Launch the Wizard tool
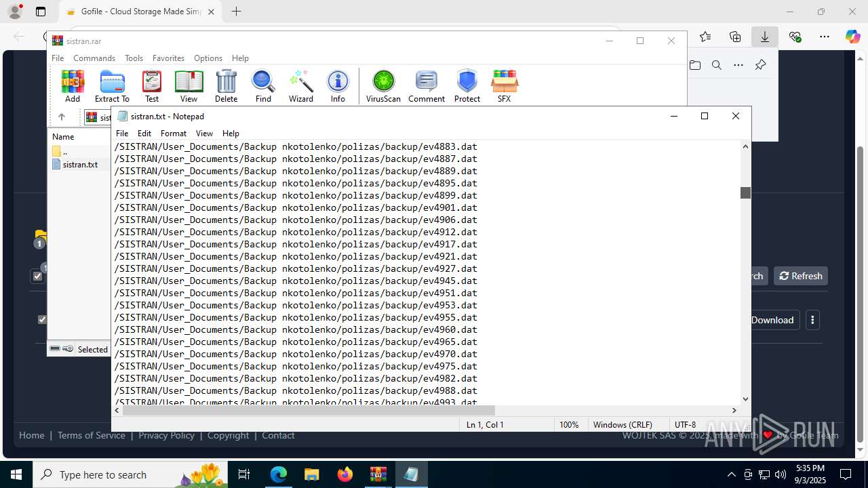Image resolution: width=868 pixels, height=488 pixels. [x=300, y=86]
